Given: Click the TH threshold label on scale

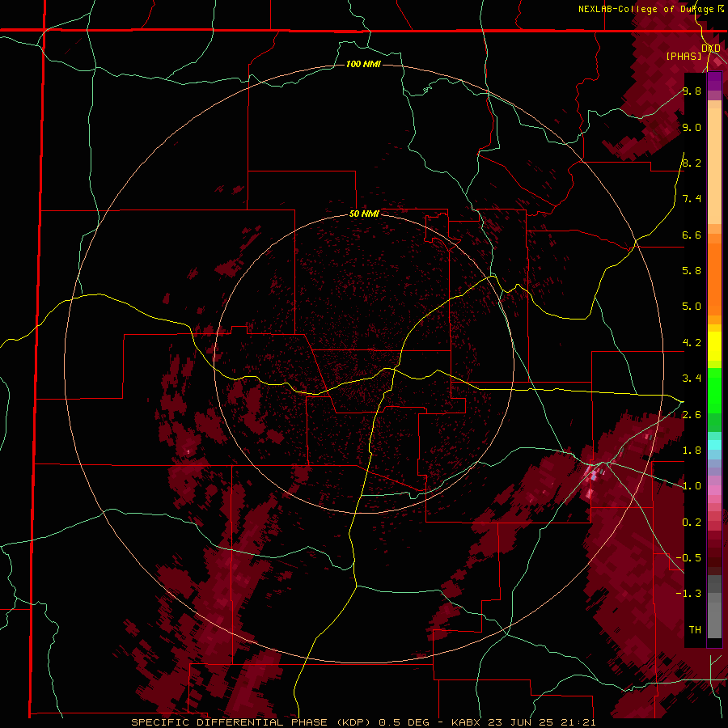Looking at the screenshot, I should (x=695, y=629).
